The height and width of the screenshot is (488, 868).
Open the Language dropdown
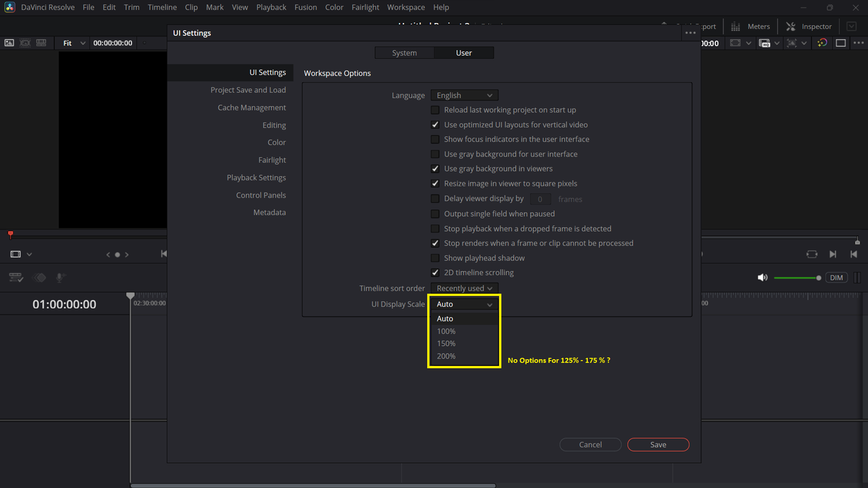(465, 96)
